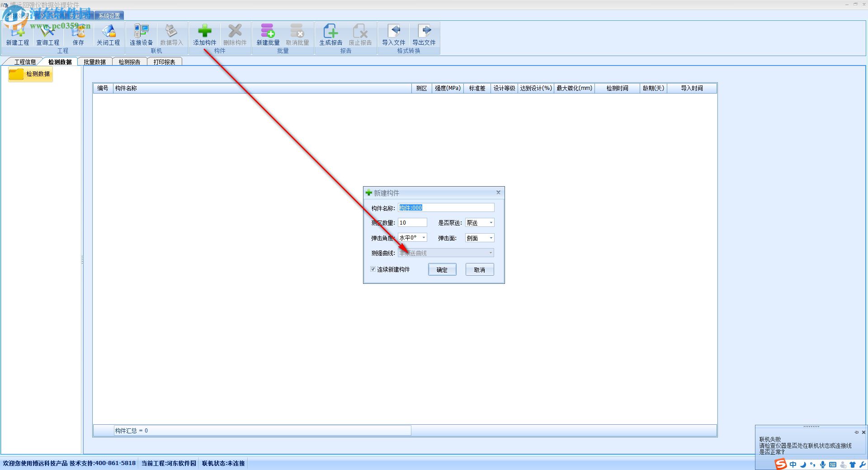Open the IME skin (shirt) icon
Viewport: 868px width, 470px height.
point(853,465)
